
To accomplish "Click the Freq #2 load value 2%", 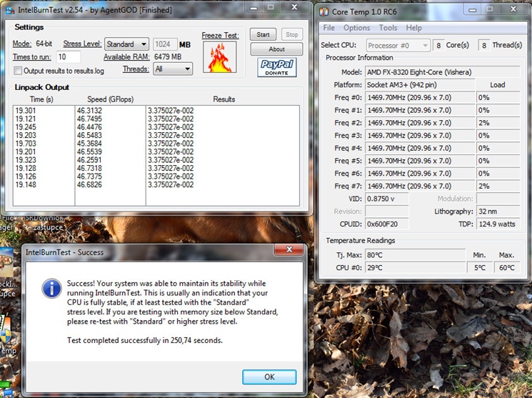I will (498, 123).
